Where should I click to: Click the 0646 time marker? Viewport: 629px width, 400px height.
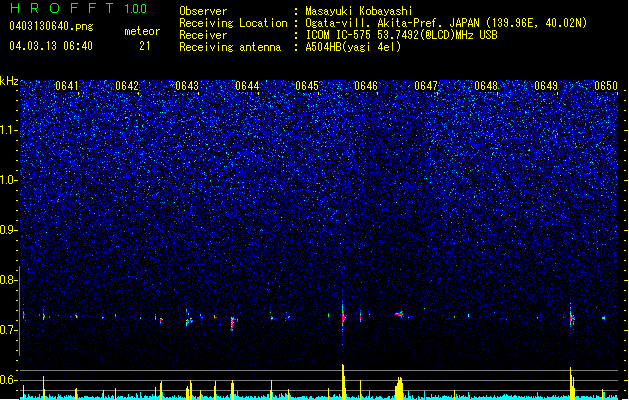(366, 86)
